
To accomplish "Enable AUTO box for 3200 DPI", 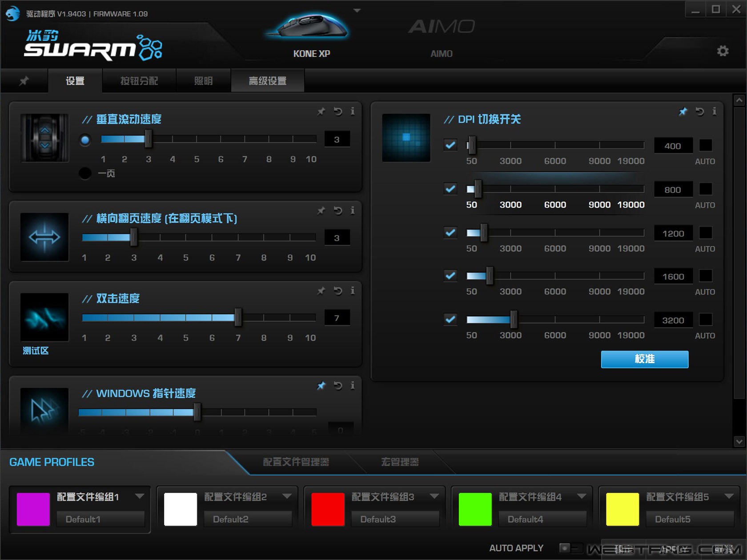I will (706, 320).
